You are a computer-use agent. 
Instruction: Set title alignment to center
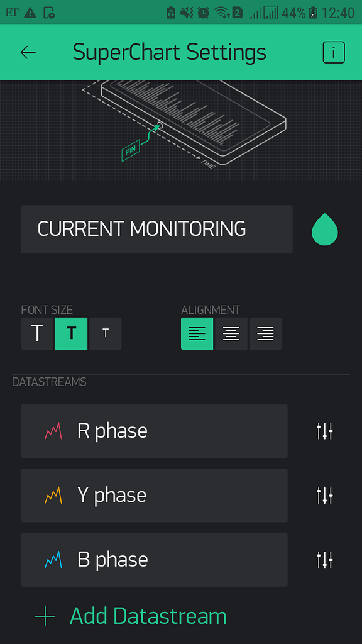(x=231, y=333)
